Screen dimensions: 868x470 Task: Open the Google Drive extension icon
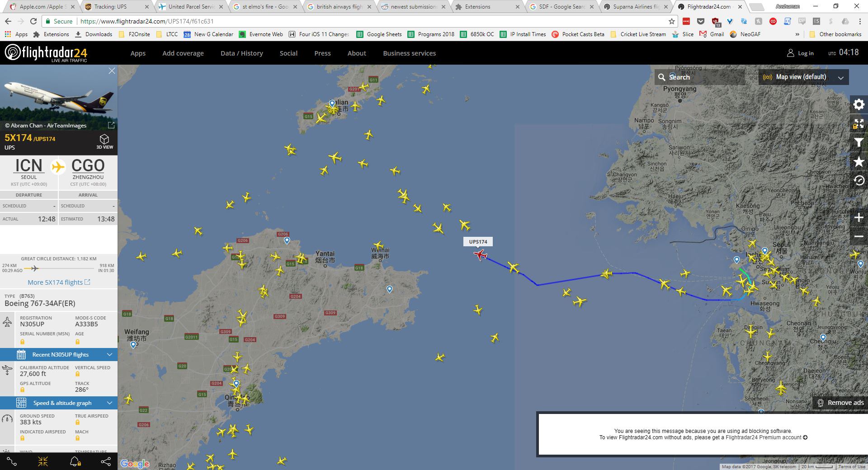pos(845,21)
